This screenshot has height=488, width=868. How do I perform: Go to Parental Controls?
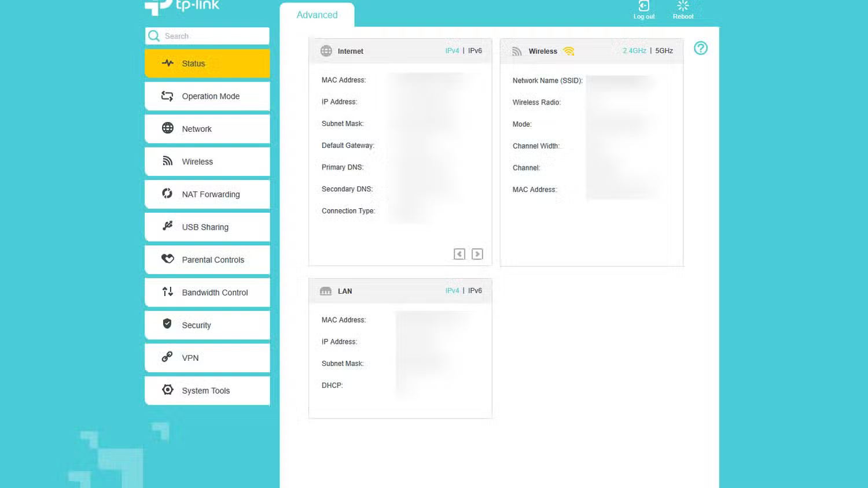(x=207, y=260)
